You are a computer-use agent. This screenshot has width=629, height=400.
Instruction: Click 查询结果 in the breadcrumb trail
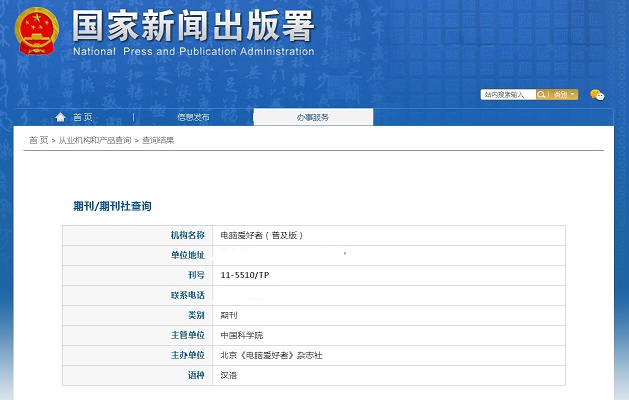(158, 140)
